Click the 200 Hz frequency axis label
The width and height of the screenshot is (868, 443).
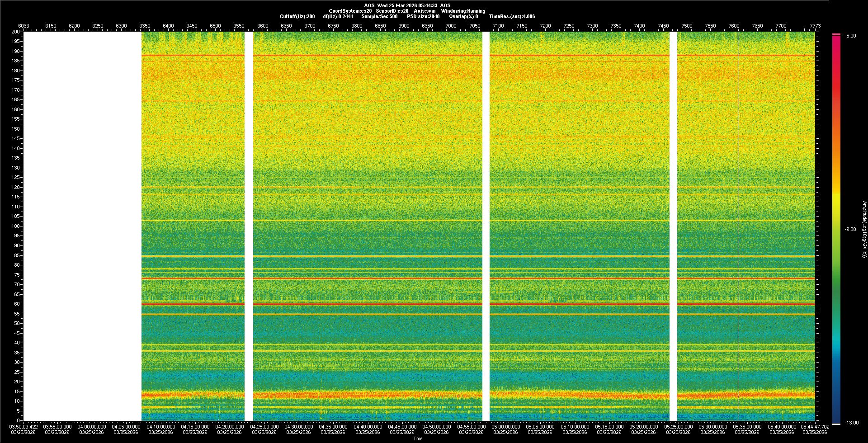16,32
